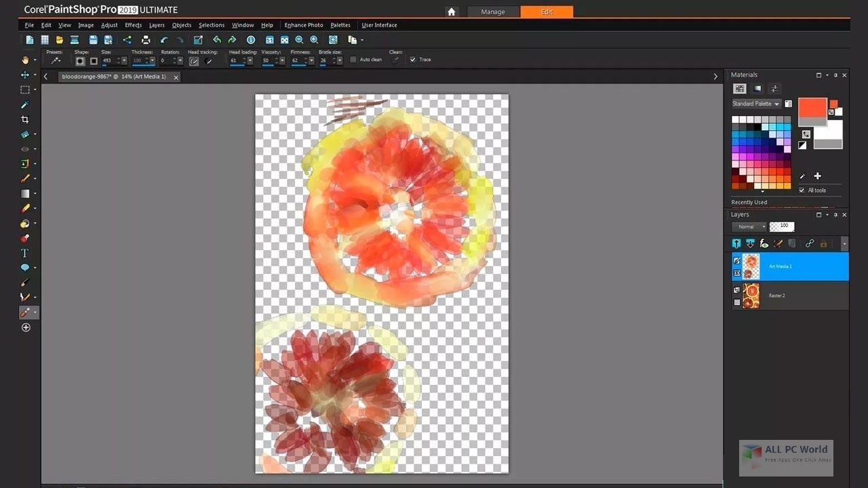Select the square brush shape
The image size is (868, 488).
tap(94, 61)
